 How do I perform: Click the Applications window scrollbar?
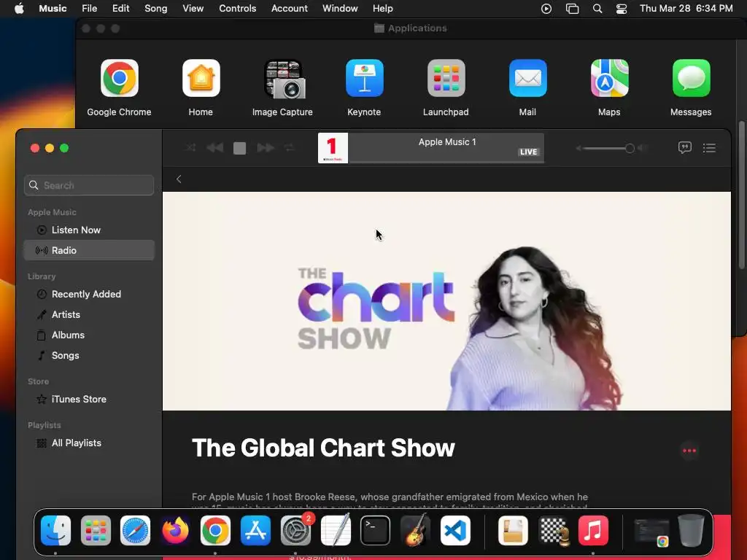click(x=741, y=195)
